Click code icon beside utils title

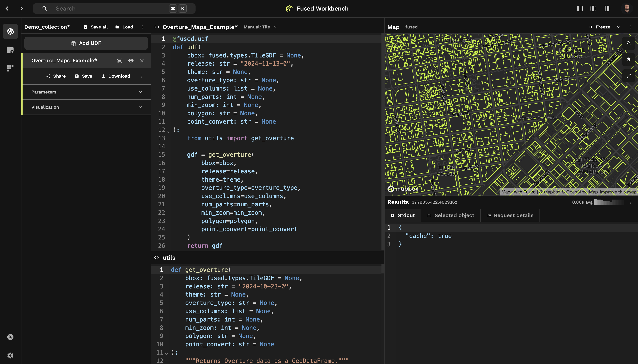[x=157, y=258]
